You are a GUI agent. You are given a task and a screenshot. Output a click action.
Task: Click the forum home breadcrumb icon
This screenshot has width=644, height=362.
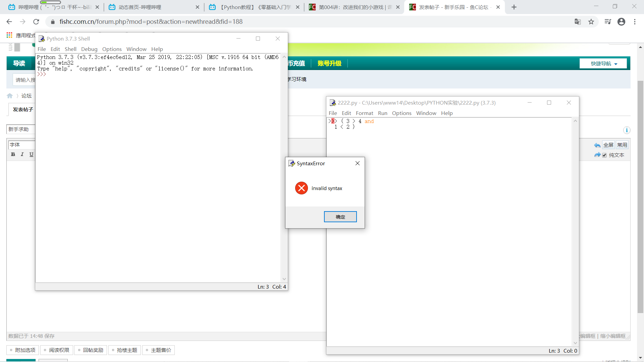click(x=10, y=96)
